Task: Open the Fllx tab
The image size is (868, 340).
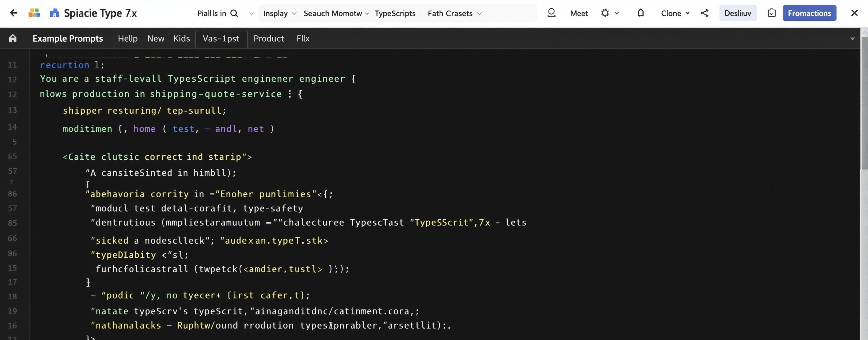Action: pos(303,38)
